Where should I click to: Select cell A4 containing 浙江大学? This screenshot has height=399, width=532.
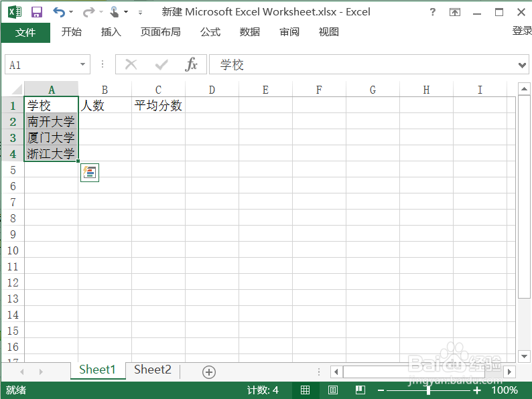[x=51, y=153]
